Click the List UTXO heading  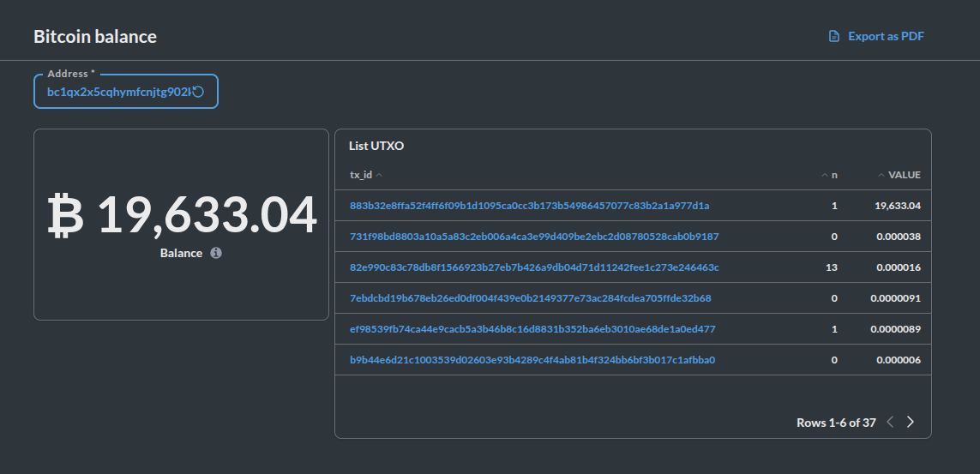(376, 146)
